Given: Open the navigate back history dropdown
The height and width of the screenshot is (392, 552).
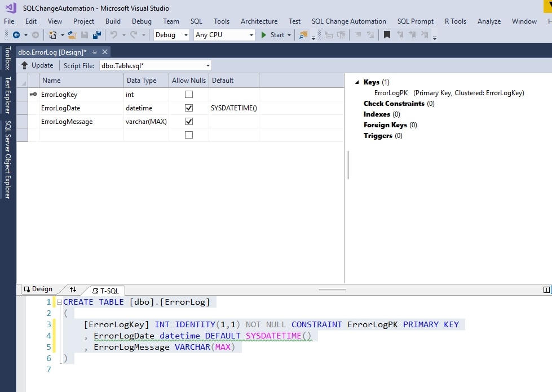Looking at the screenshot, I should (26, 35).
